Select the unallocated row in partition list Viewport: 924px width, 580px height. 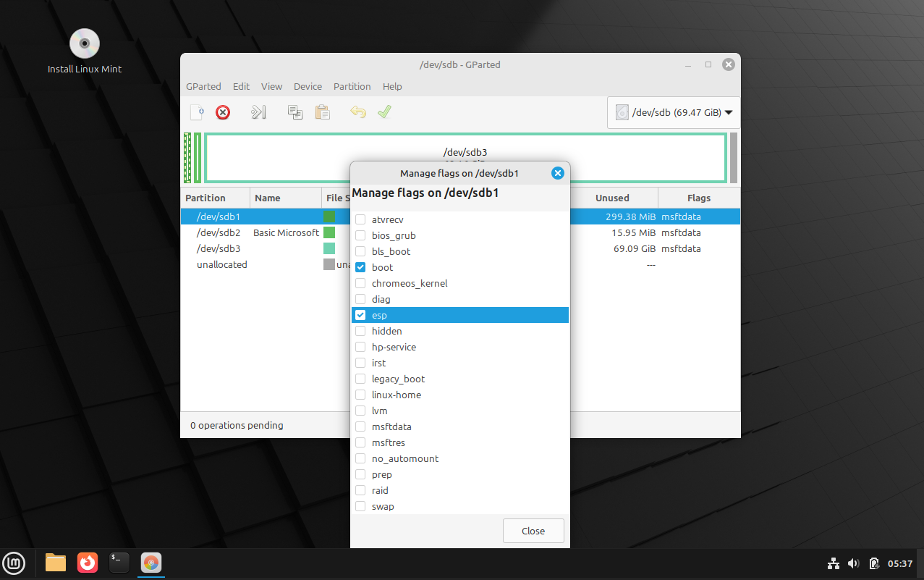click(460, 264)
